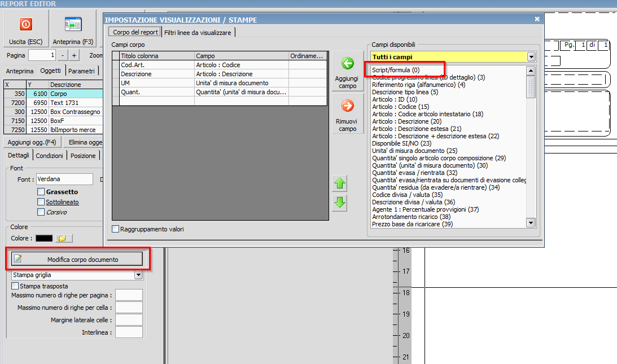Select Prezzo base da ricaricare (39)
This screenshot has height=364, width=617.
click(413, 224)
